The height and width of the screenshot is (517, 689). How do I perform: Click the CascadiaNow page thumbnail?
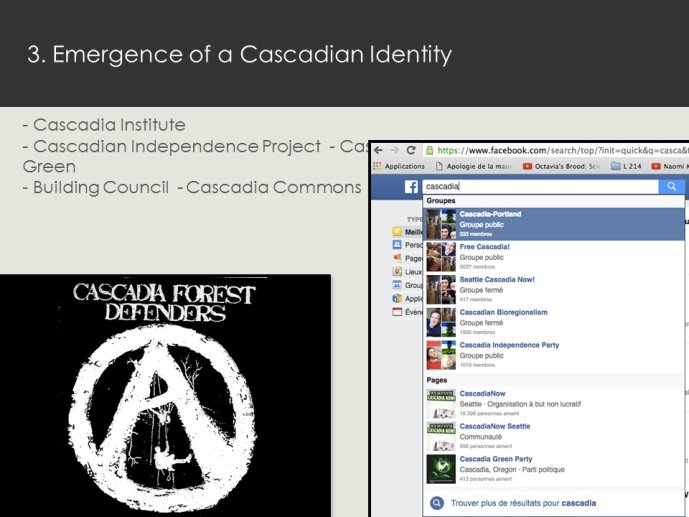pyautogui.click(x=441, y=404)
